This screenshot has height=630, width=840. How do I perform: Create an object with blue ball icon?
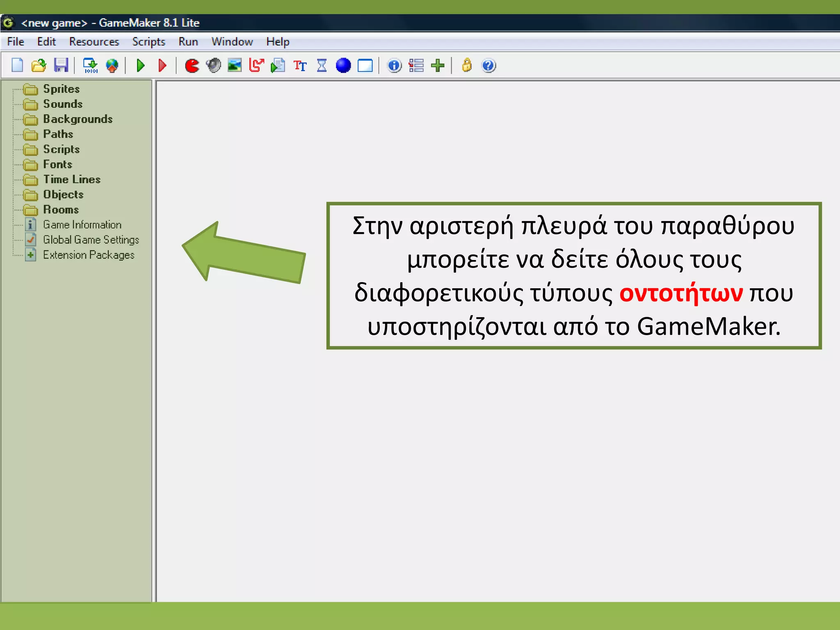pyautogui.click(x=343, y=65)
